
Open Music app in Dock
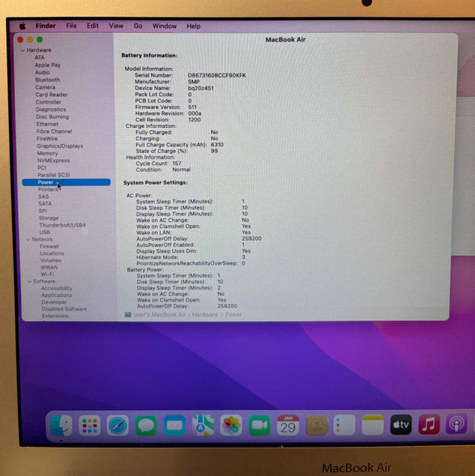coord(429,424)
